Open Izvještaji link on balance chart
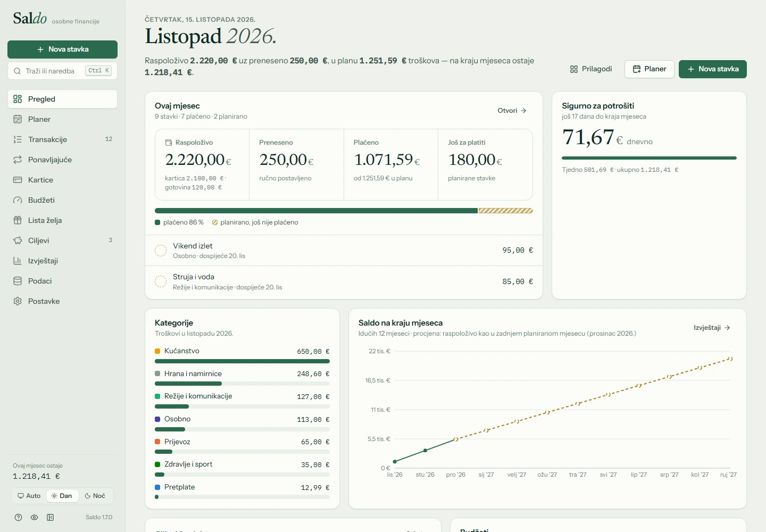The width and height of the screenshot is (766, 532). coord(712,328)
